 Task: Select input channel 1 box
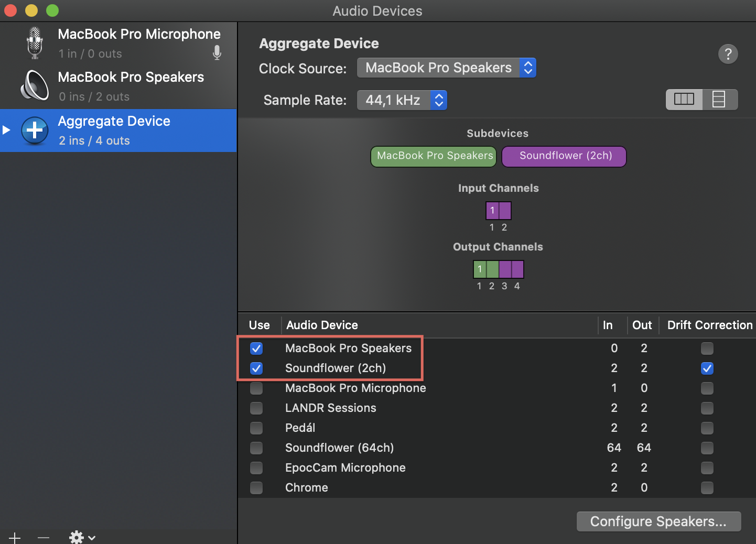click(x=492, y=211)
